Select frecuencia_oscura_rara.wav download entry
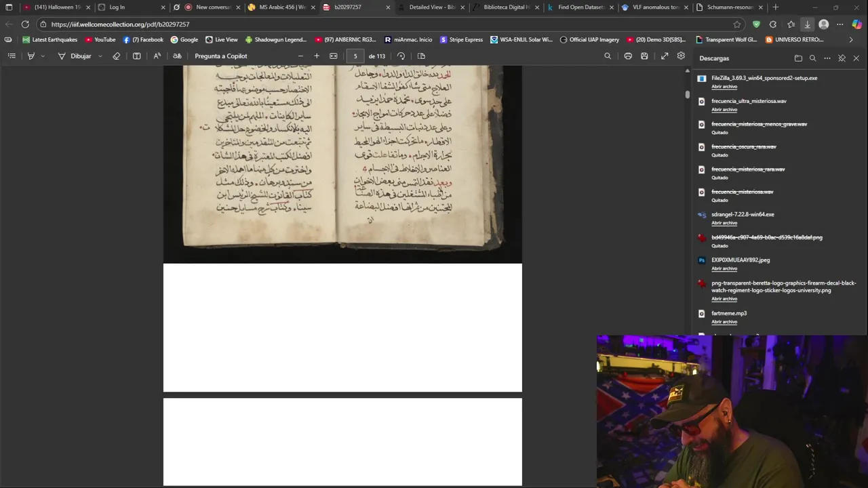Screen dimensions: 868x488 (744, 147)
